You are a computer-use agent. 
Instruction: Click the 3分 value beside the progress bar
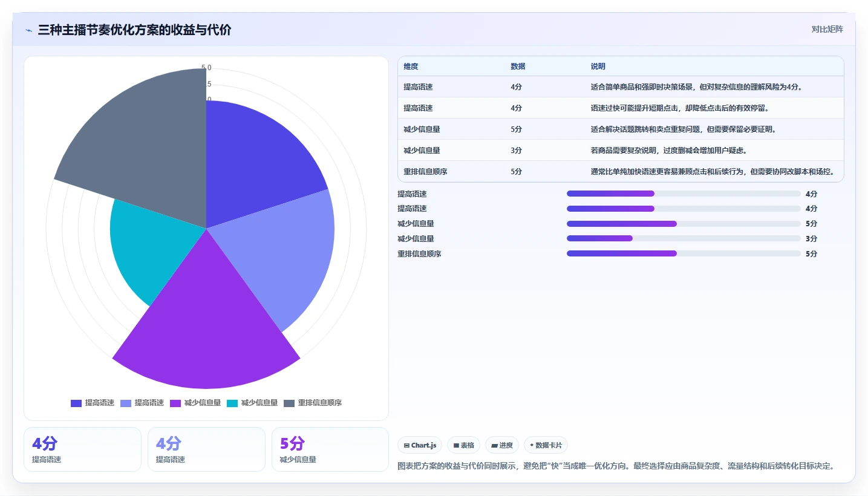tap(811, 239)
